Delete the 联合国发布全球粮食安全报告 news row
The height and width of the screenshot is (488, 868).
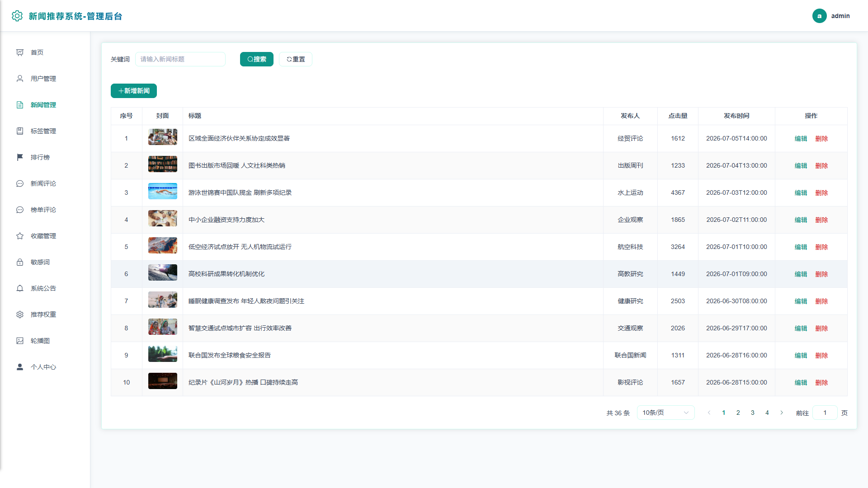click(x=821, y=356)
